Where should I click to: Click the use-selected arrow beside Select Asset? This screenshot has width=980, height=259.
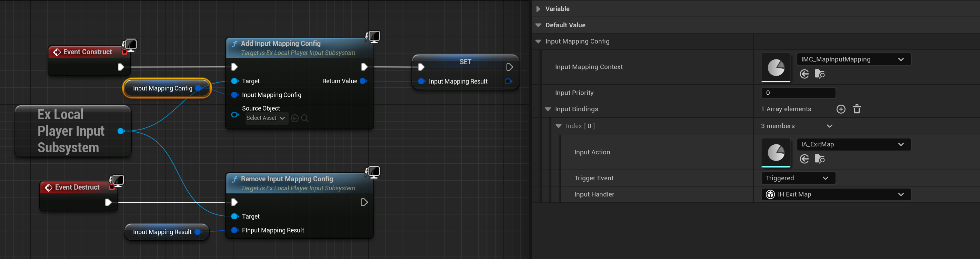pos(294,118)
